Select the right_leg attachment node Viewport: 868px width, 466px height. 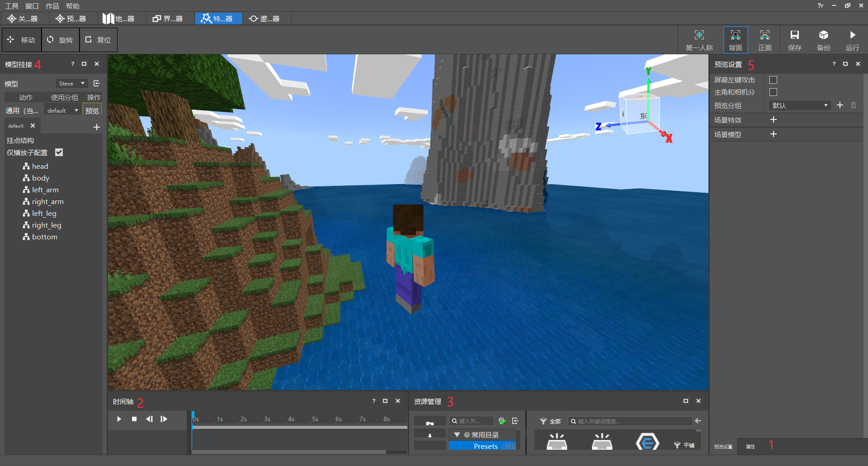point(42,225)
